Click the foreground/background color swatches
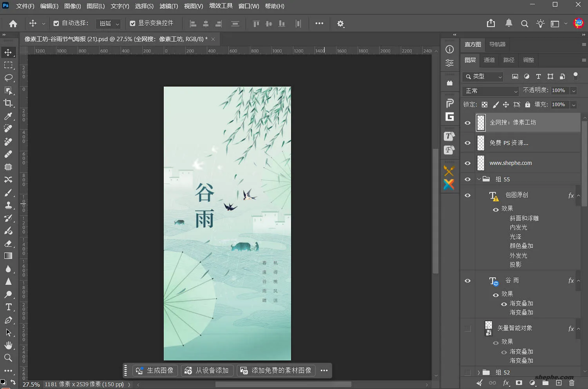 pyautogui.click(x=3, y=382)
